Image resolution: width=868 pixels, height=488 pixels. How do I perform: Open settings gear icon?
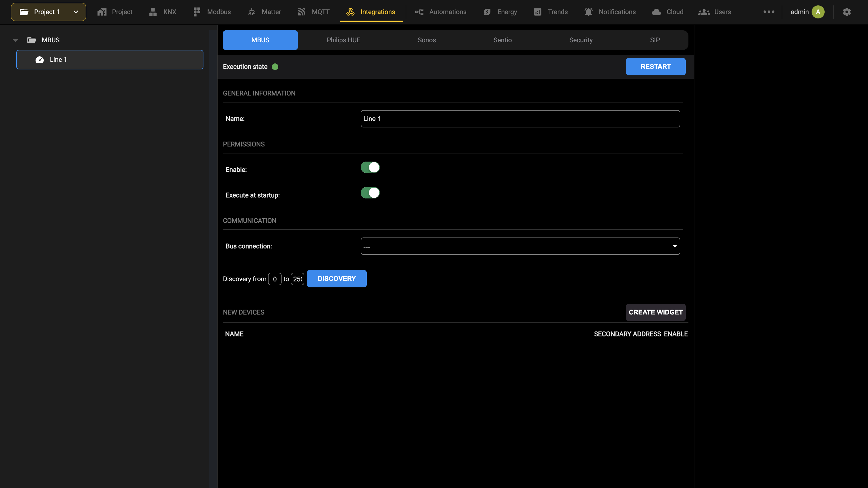[847, 12]
